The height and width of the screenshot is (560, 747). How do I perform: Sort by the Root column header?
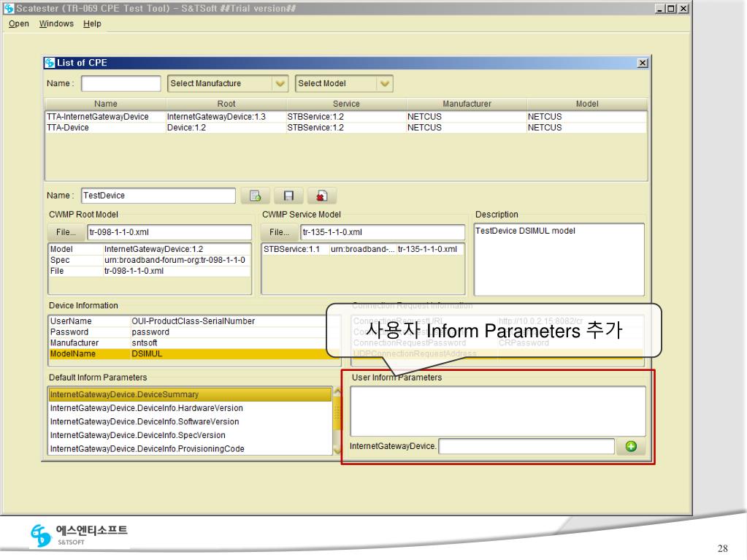click(x=226, y=104)
